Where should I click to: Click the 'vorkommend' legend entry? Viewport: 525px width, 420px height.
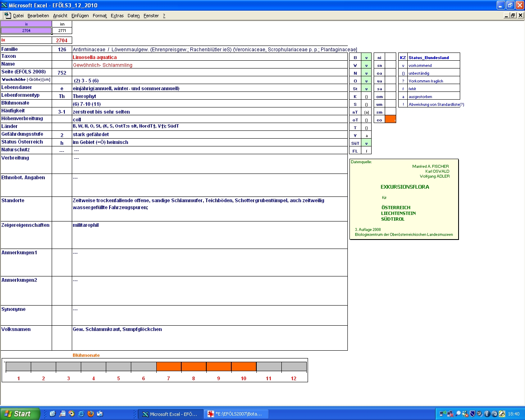click(434, 65)
